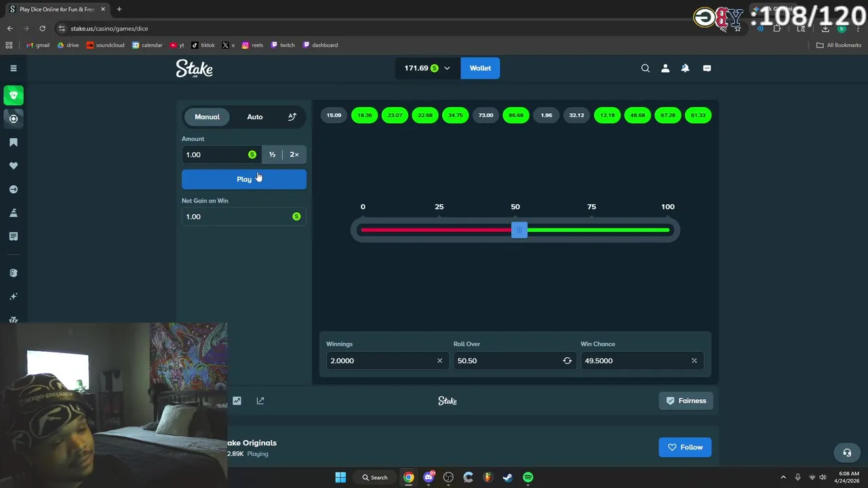Open a new Chrome tab
This screenshot has height=488, width=868.
point(119,9)
